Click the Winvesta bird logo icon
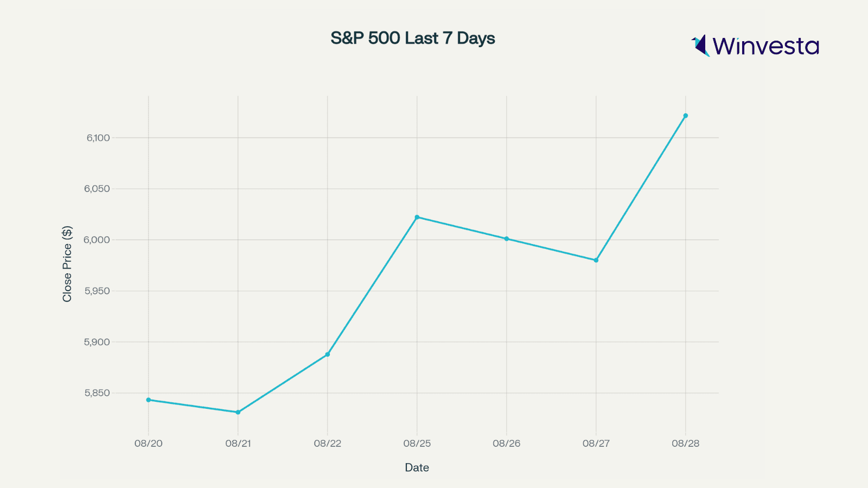 tap(701, 46)
